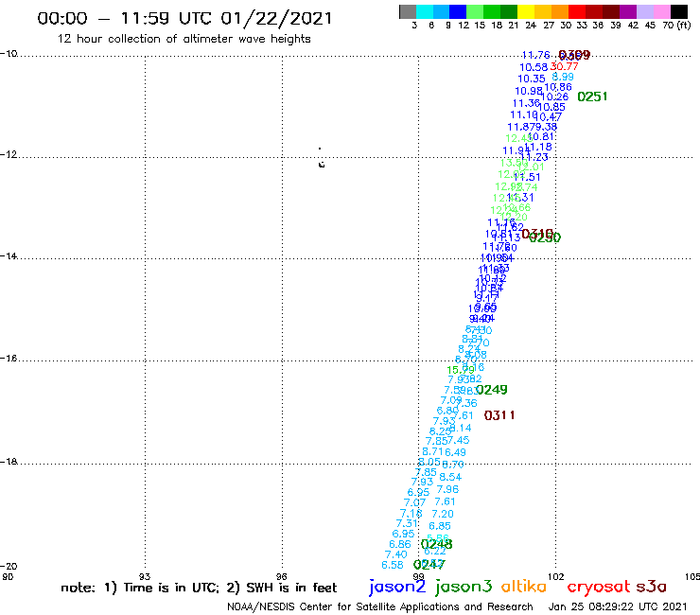Click the note about UTC and SWH in feet

[199, 588]
